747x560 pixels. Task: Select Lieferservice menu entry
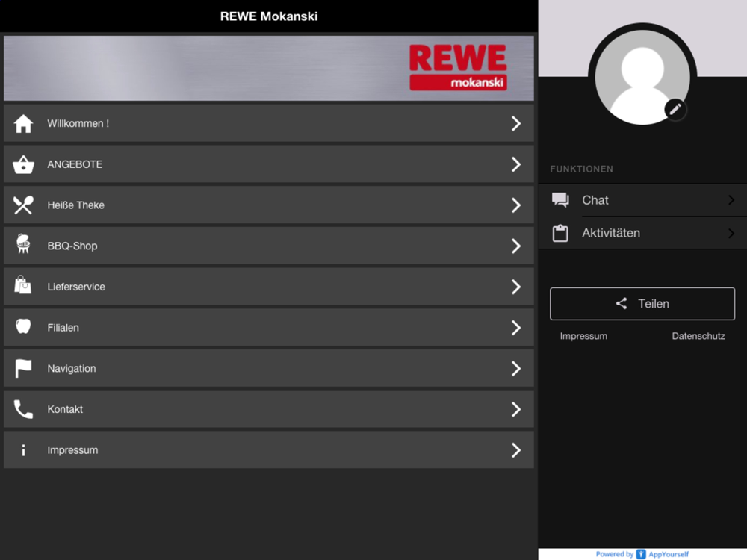[269, 287]
